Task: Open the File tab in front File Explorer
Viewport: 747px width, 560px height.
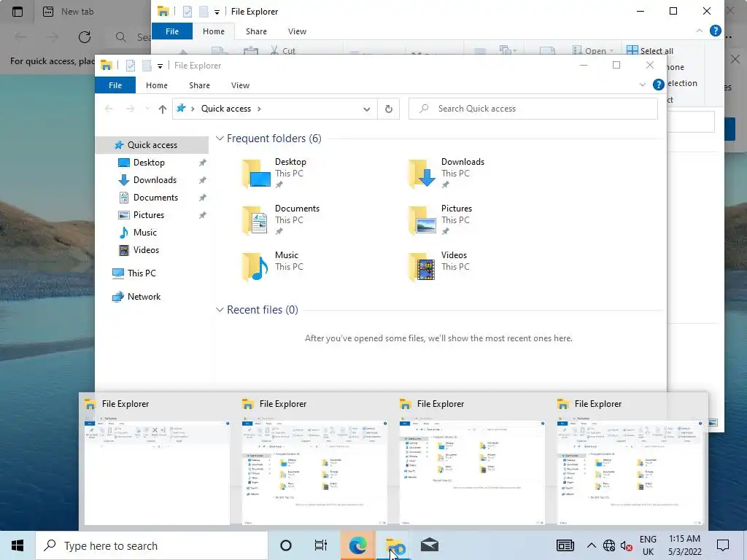Action: pyautogui.click(x=115, y=85)
